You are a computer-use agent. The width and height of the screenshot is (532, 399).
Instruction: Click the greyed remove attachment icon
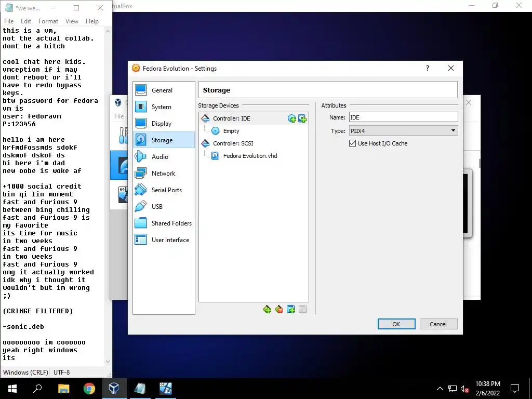point(303,310)
